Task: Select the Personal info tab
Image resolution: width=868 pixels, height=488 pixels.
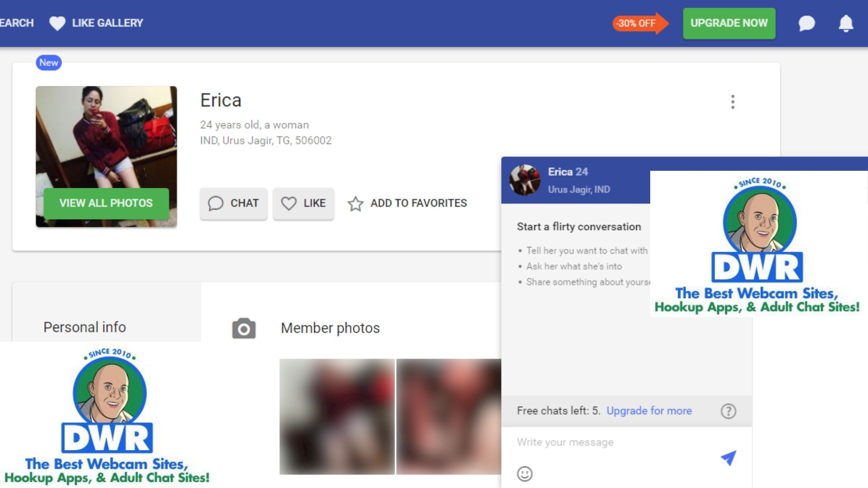Action: click(84, 327)
